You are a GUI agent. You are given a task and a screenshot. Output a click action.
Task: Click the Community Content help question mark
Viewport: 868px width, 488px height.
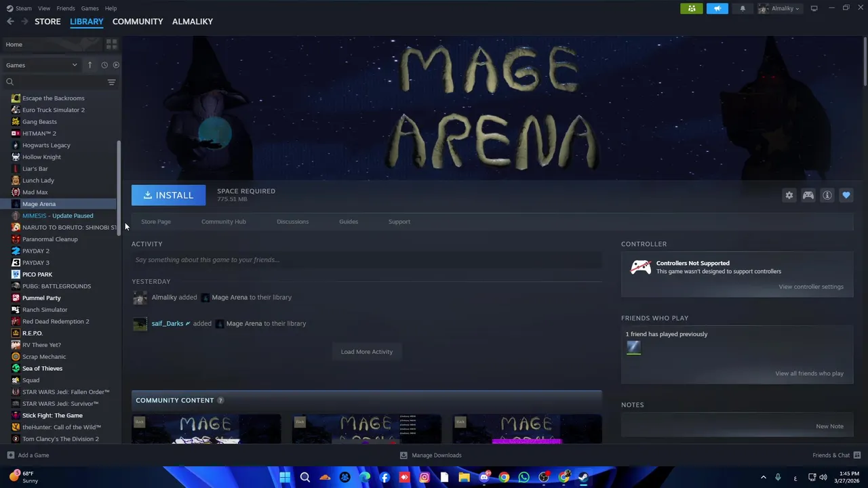coord(220,401)
